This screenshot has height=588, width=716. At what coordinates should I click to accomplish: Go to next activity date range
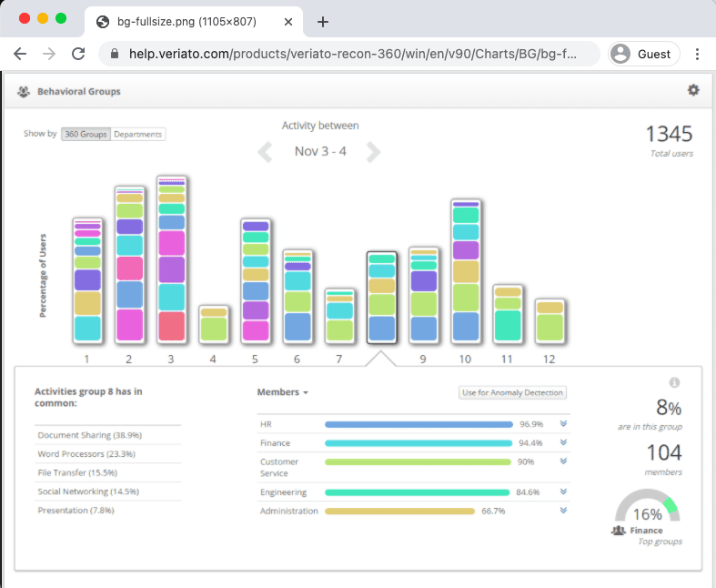[x=373, y=152]
